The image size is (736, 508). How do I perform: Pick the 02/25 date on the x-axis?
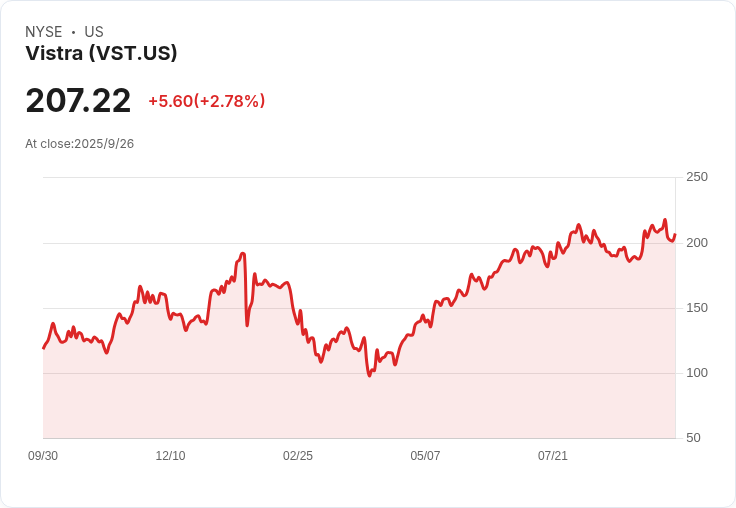pos(298,456)
